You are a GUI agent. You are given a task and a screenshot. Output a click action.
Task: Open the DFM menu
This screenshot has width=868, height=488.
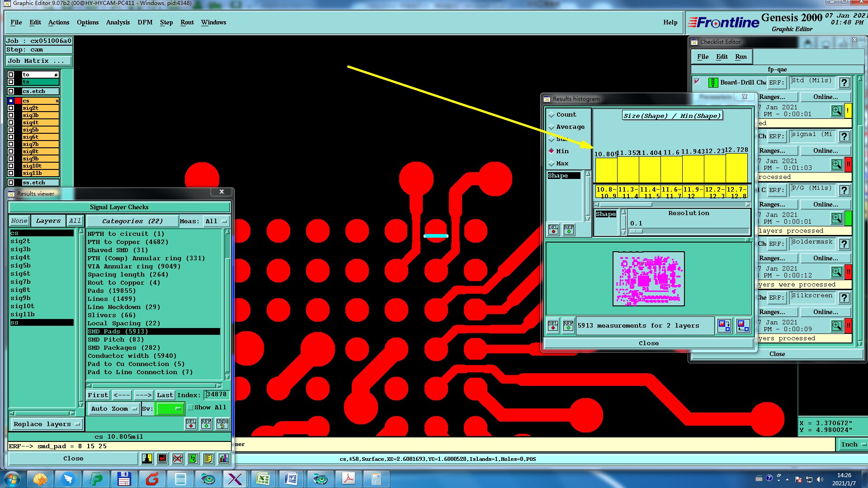pyautogui.click(x=145, y=22)
